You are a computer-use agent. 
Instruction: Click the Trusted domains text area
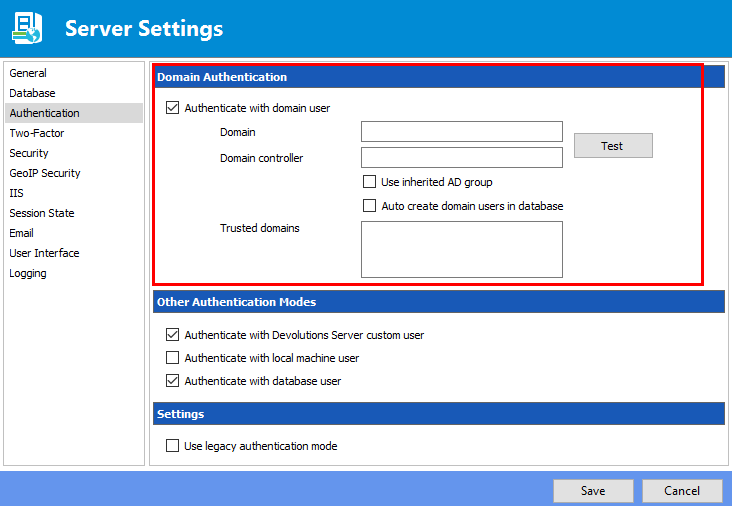click(x=462, y=249)
